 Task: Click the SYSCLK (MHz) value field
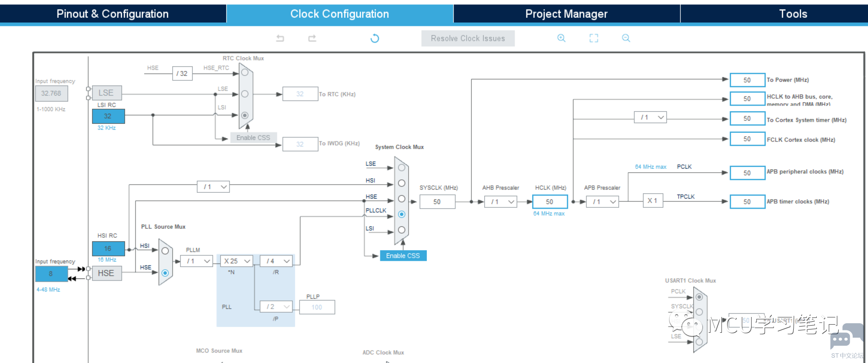tap(437, 202)
